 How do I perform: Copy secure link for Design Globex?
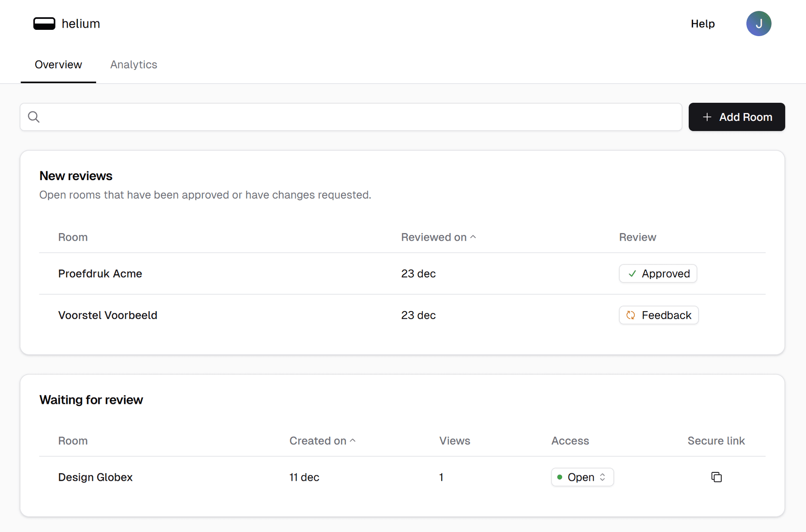tap(716, 477)
